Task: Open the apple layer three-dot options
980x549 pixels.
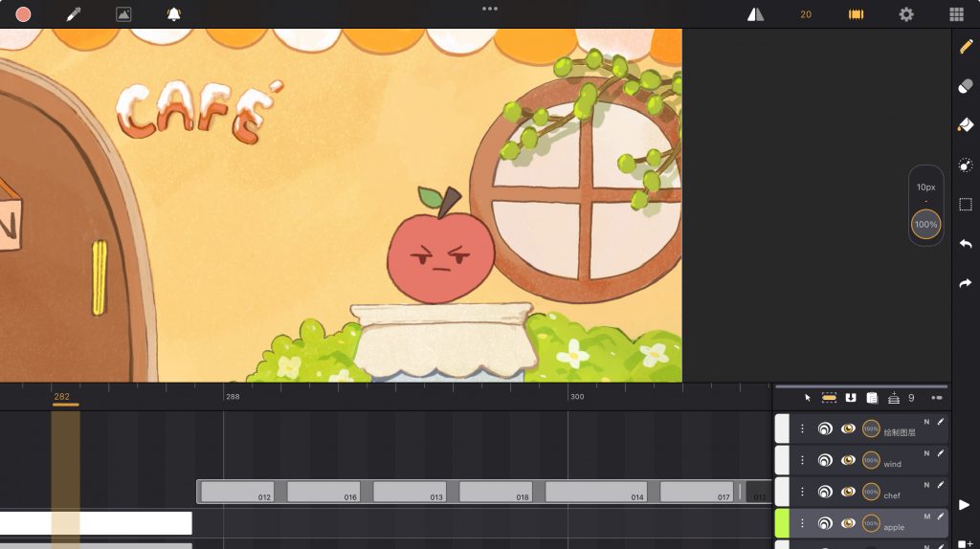Action: 803,523
